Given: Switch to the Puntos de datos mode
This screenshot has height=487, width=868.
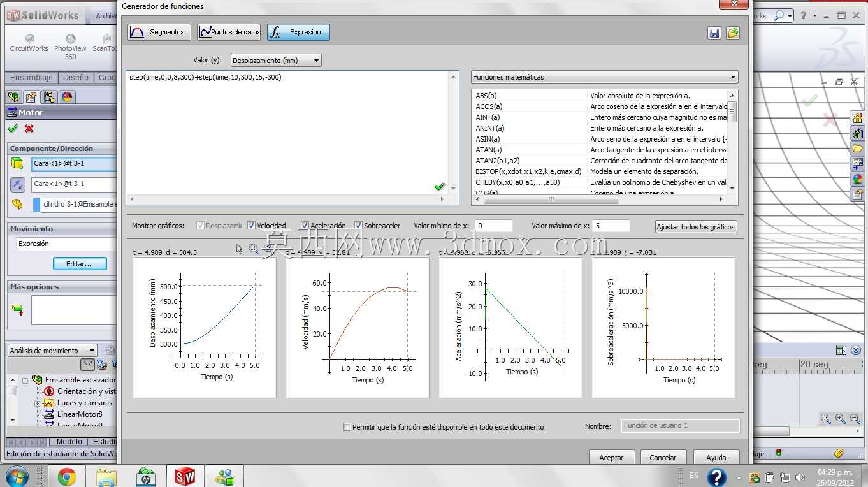Looking at the screenshot, I should 229,32.
